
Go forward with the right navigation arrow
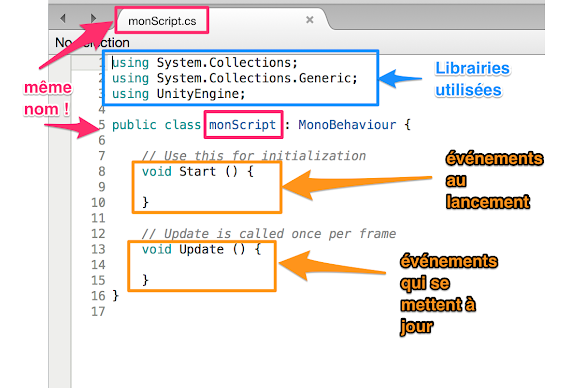93,18
